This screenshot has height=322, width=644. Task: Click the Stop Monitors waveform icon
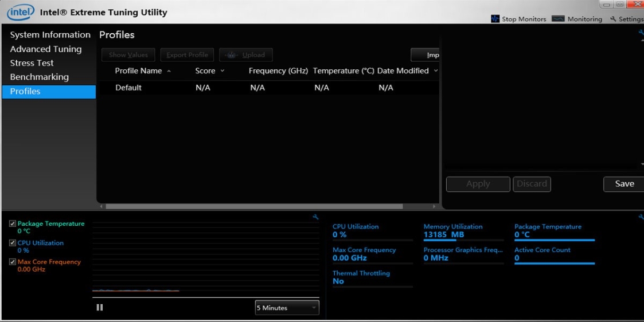pos(495,19)
